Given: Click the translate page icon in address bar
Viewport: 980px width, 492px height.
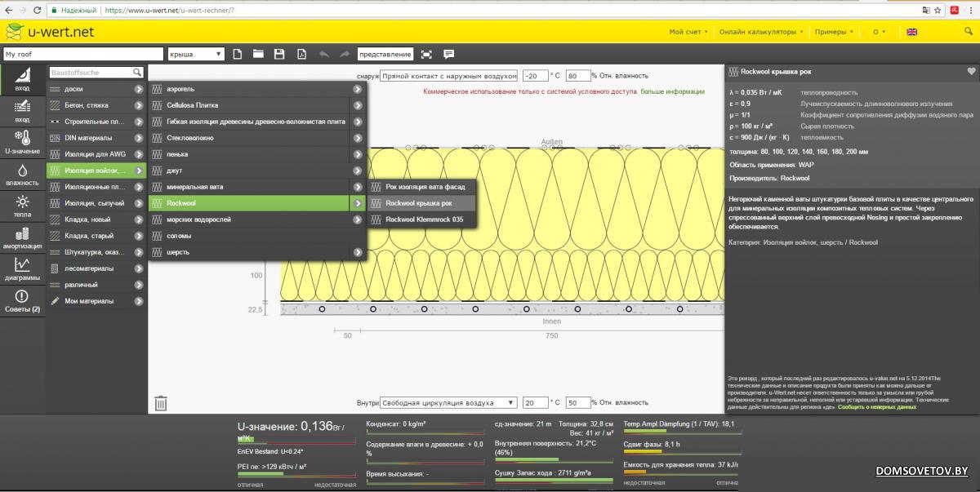Looking at the screenshot, I should point(925,10).
